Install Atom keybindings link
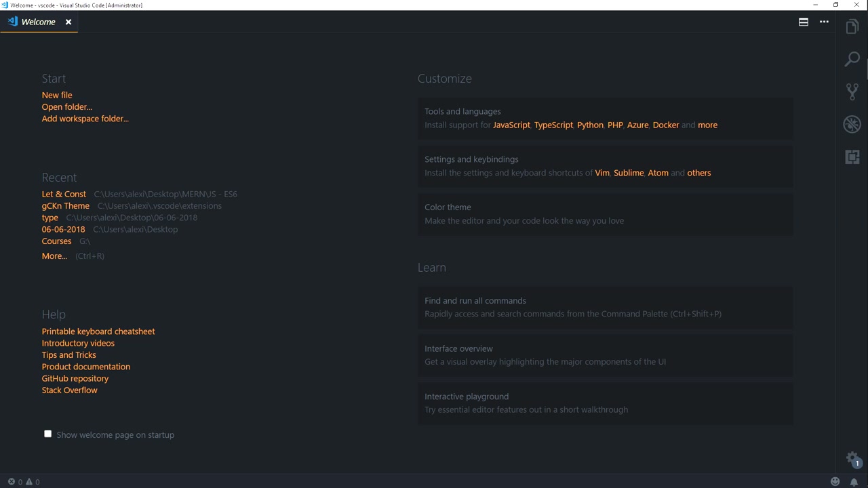868x488 pixels. tap(658, 173)
